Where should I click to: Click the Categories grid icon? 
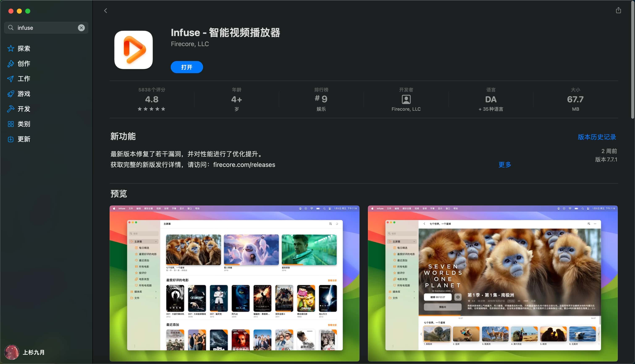click(x=10, y=124)
